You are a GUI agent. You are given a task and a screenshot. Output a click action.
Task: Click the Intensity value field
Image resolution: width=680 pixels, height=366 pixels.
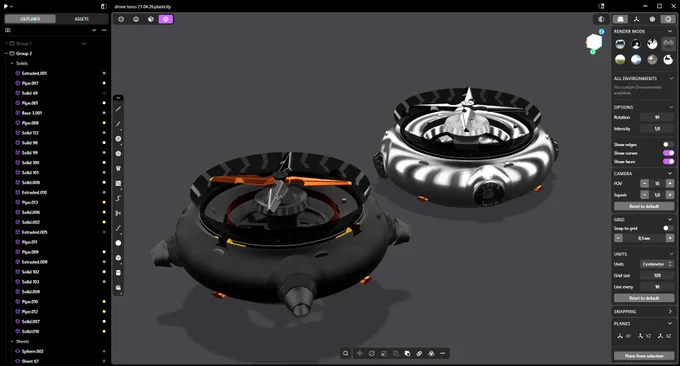(657, 129)
